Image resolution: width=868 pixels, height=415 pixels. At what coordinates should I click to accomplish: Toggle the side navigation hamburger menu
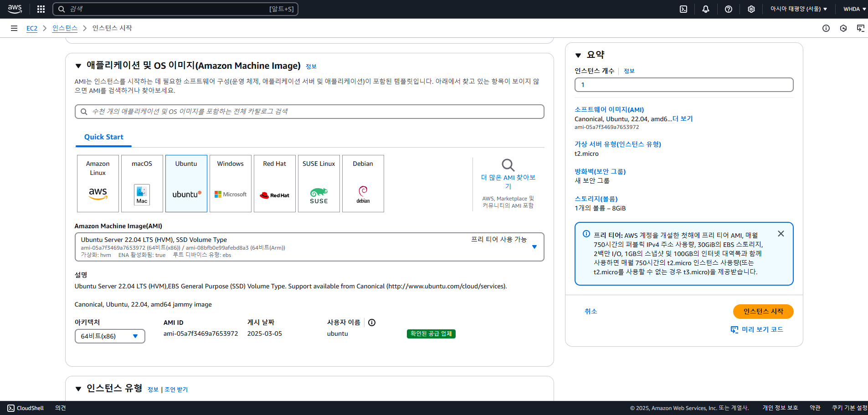click(14, 28)
